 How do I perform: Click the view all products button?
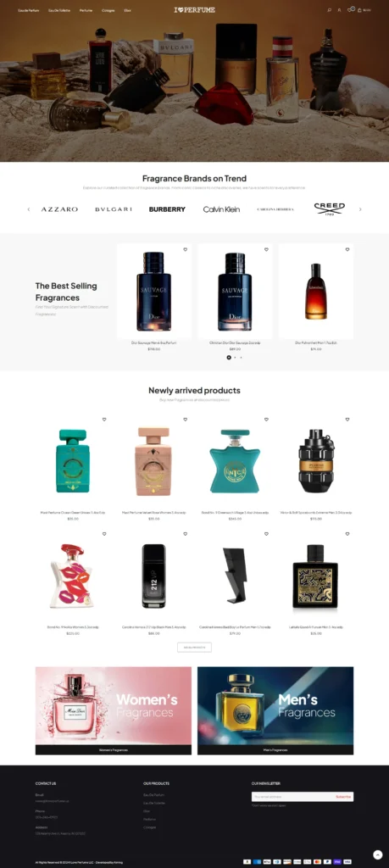point(194,647)
